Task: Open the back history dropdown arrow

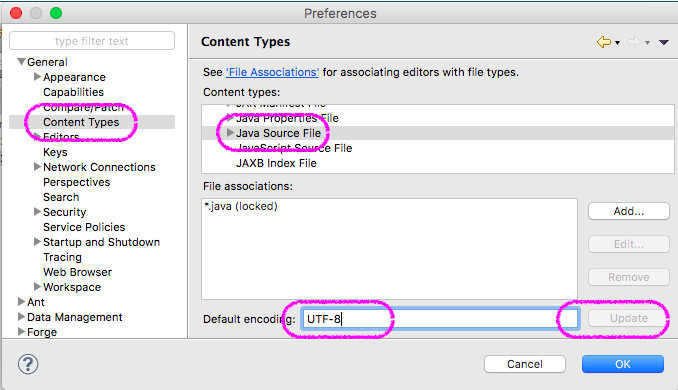Action: click(617, 43)
